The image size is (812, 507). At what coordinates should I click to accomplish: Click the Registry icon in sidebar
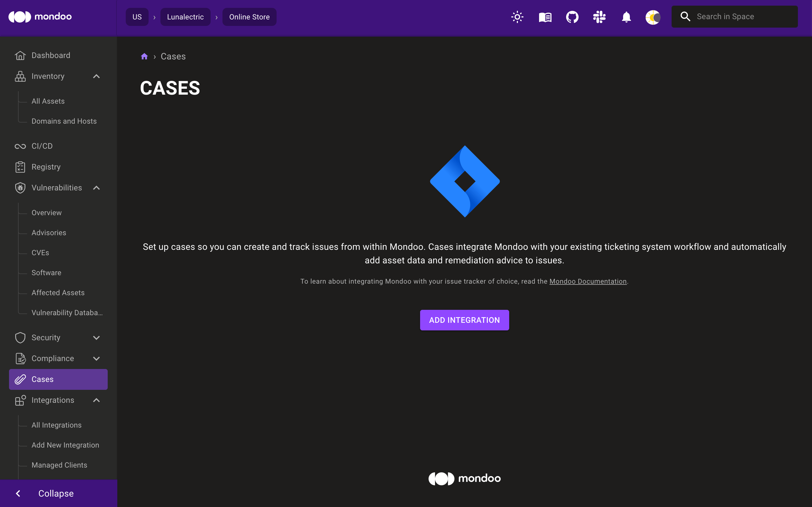coord(19,166)
